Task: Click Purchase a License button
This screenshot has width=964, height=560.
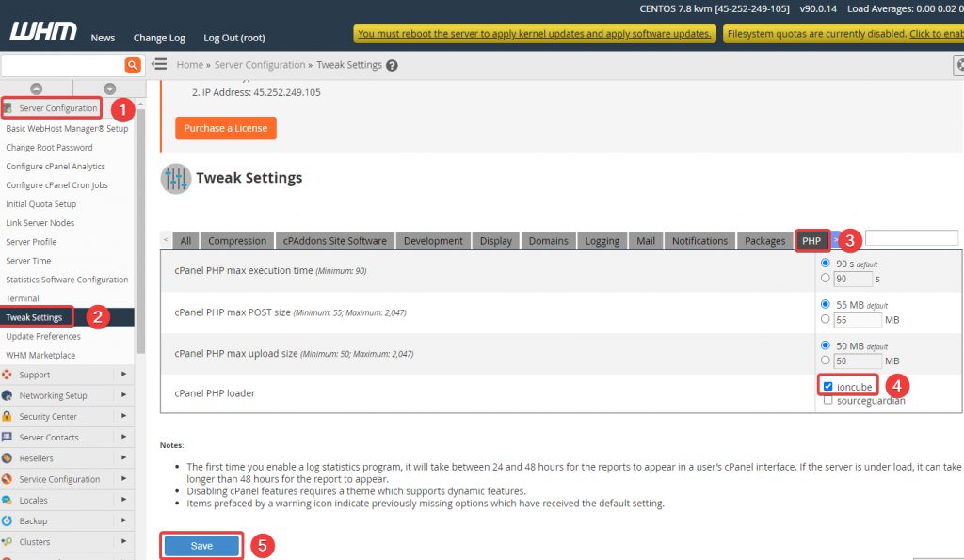Action: [x=226, y=128]
